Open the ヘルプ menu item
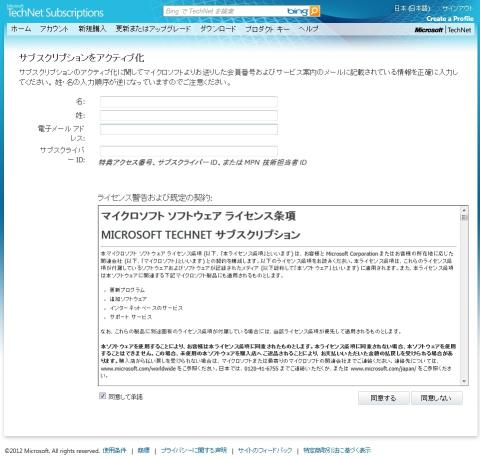Viewport: 480px width, 459px height. tap(308, 29)
